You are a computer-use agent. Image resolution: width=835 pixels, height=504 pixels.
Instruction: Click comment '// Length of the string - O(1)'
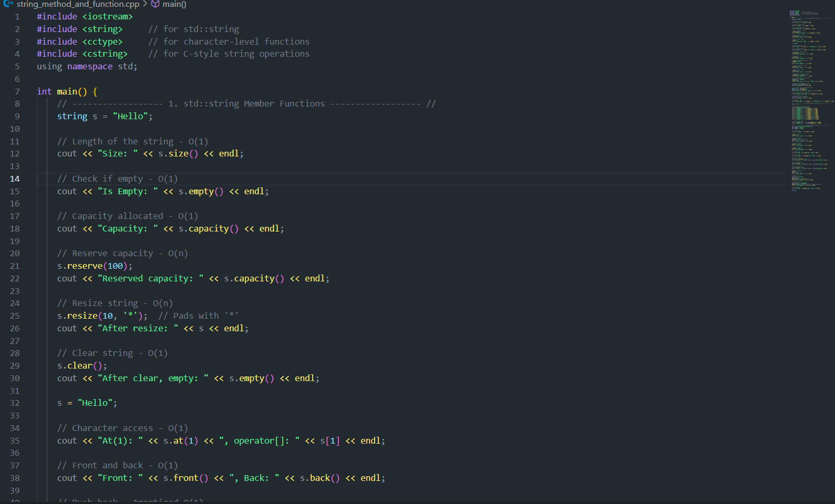(133, 142)
